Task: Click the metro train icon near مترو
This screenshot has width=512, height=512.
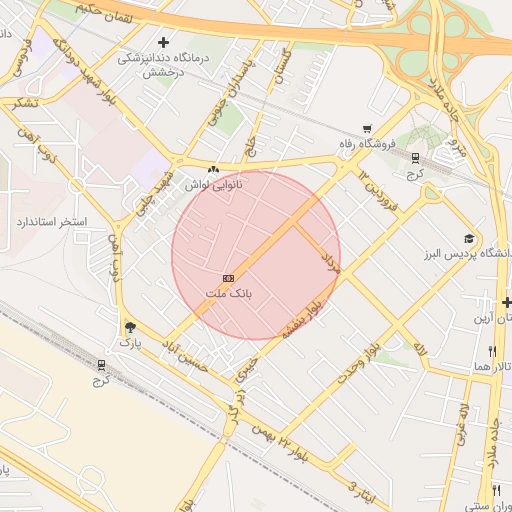Action: click(x=415, y=158)
